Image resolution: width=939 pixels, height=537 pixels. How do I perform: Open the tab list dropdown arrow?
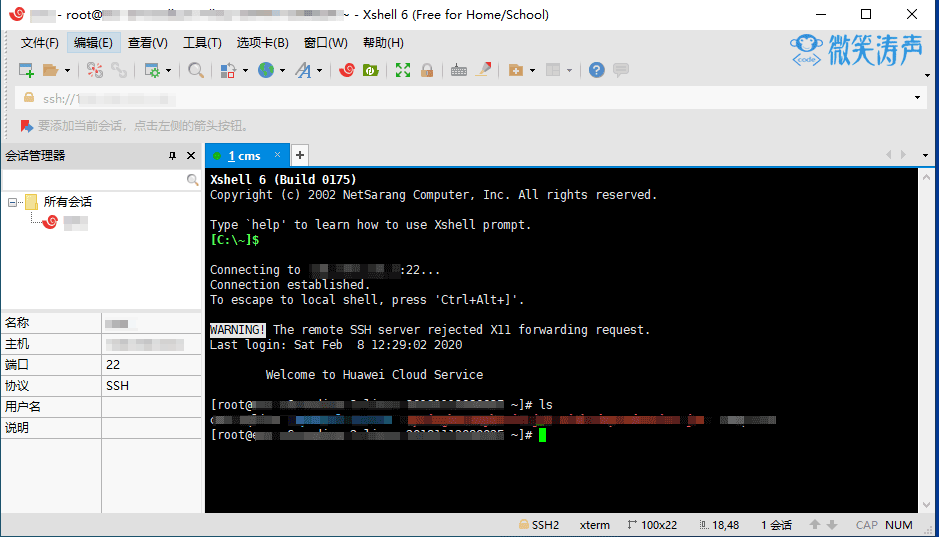pos(925,155)
